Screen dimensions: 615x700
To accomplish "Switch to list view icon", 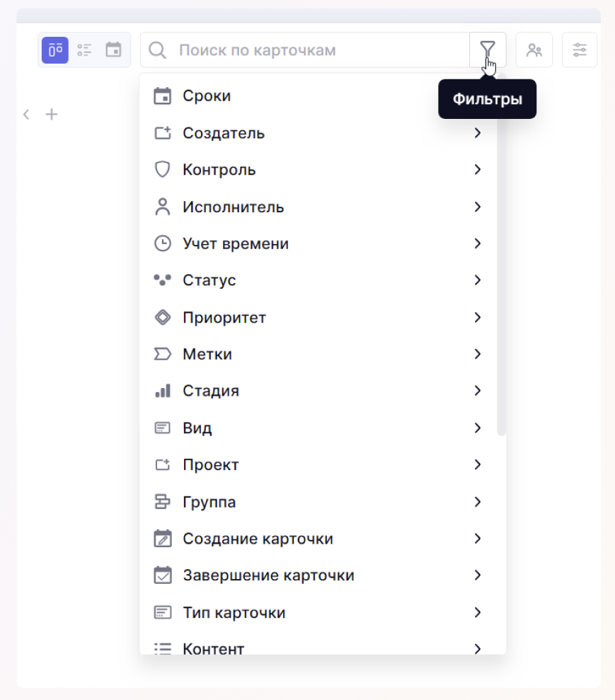I will [x=84, y=50].
